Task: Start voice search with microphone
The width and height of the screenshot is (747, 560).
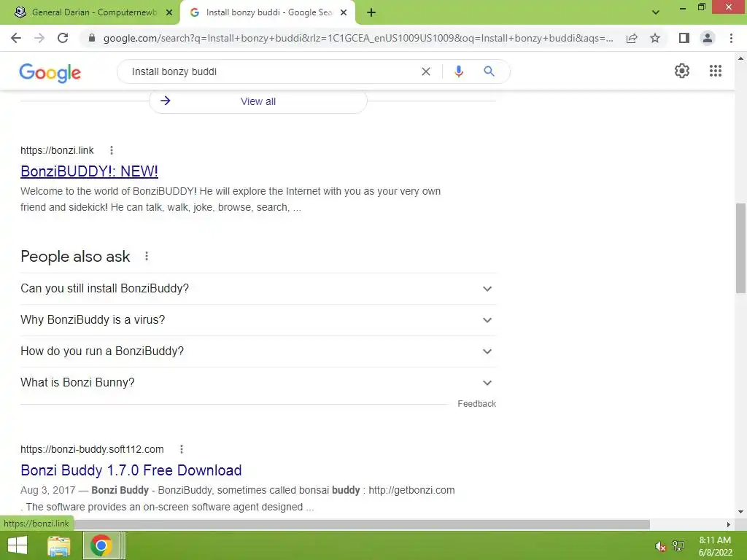Action: click(459, 71)
